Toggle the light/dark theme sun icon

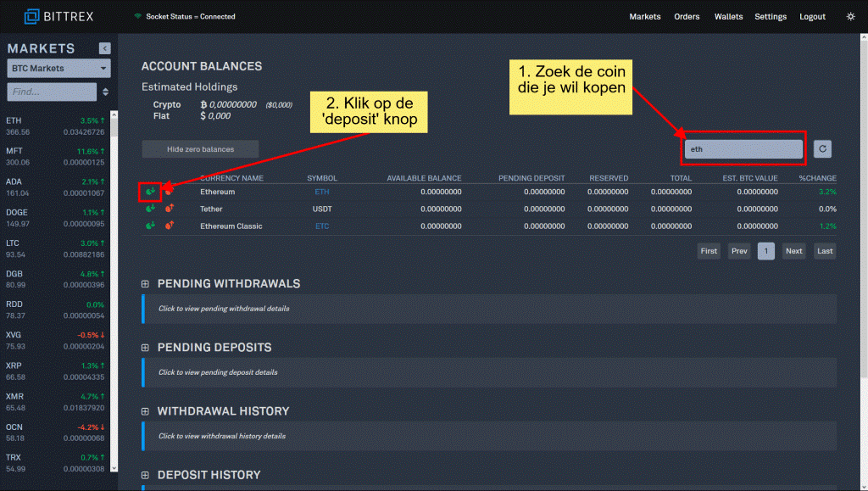click(x=851, y=17)
